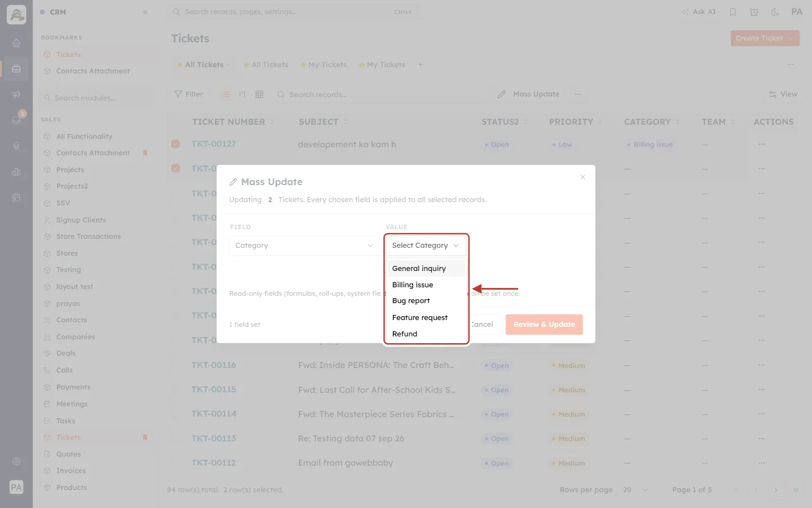This screenshot has width=812, height=508.
Task: Switch to list view layout
Action: [226, 94]
